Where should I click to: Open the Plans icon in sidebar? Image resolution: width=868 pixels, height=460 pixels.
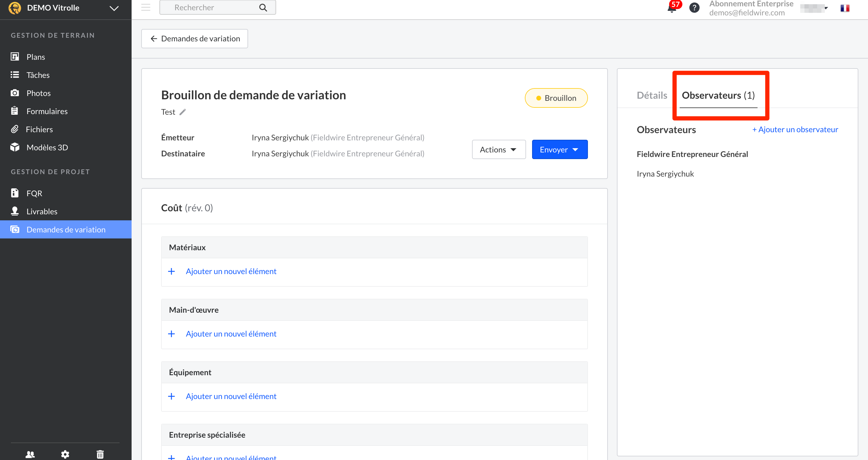pos(14,57)
